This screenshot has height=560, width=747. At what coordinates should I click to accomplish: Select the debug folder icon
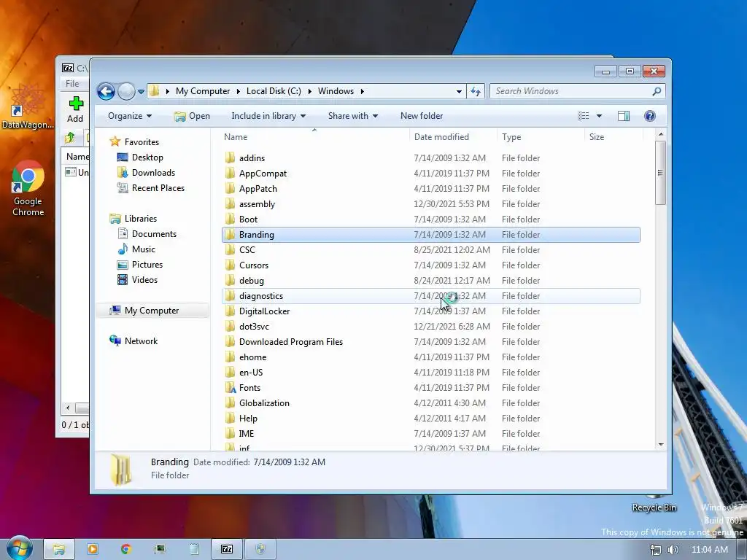230,281
